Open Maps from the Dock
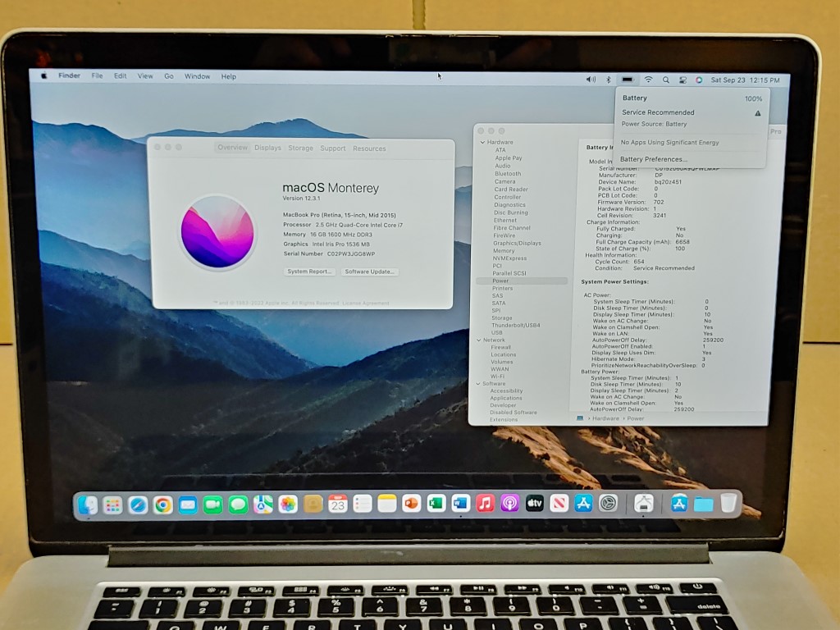This screenshot has height=630, width=840. pyautogui.click(x=263, y=504)
